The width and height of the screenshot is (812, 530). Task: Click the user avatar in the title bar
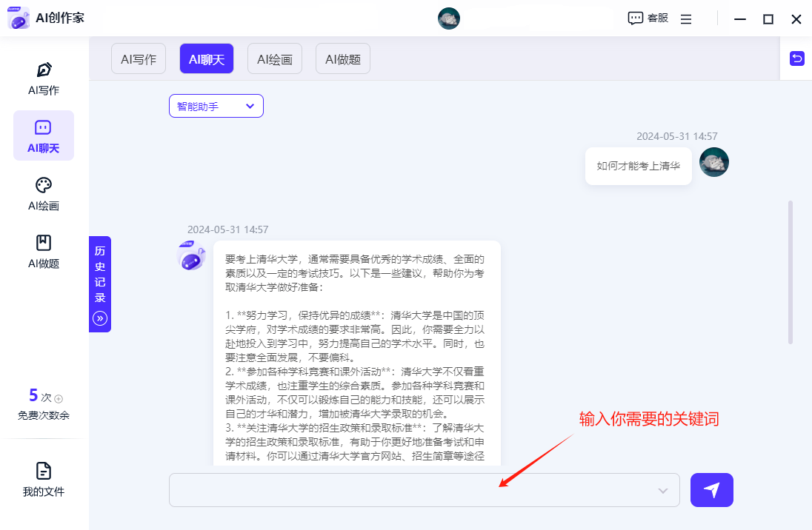coord(449,19)
